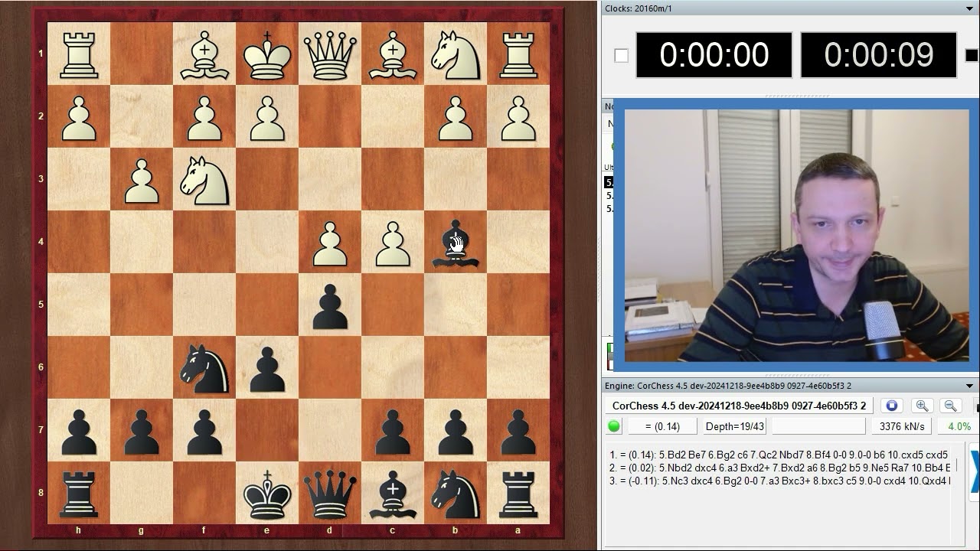Image resolution: width=980 pixels, height=551 pixels.
Task: Select engine line 1 starting 5.Bd2
Action: (779, 455)
